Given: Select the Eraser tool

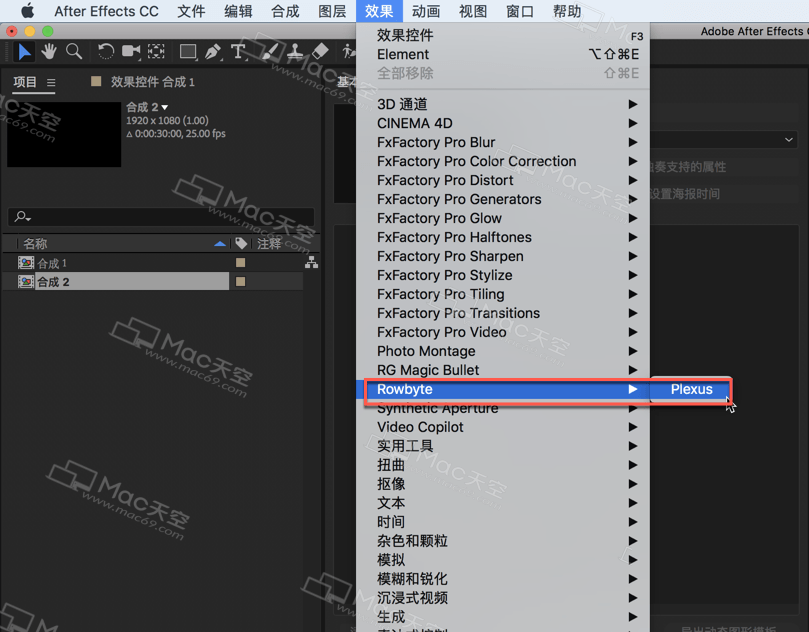Looking at the screenshot, I should (320, 52).
